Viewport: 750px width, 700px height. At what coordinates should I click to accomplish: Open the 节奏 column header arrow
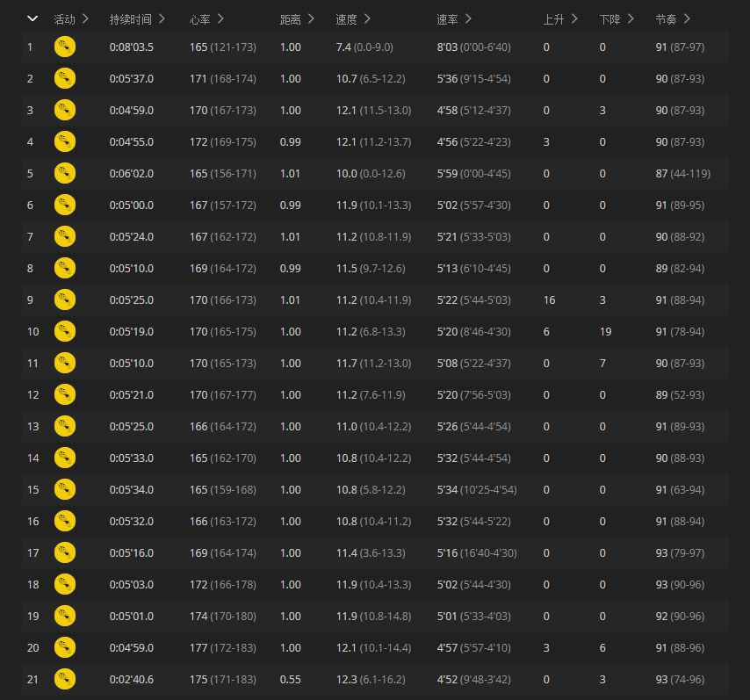(x=687, y=18)
